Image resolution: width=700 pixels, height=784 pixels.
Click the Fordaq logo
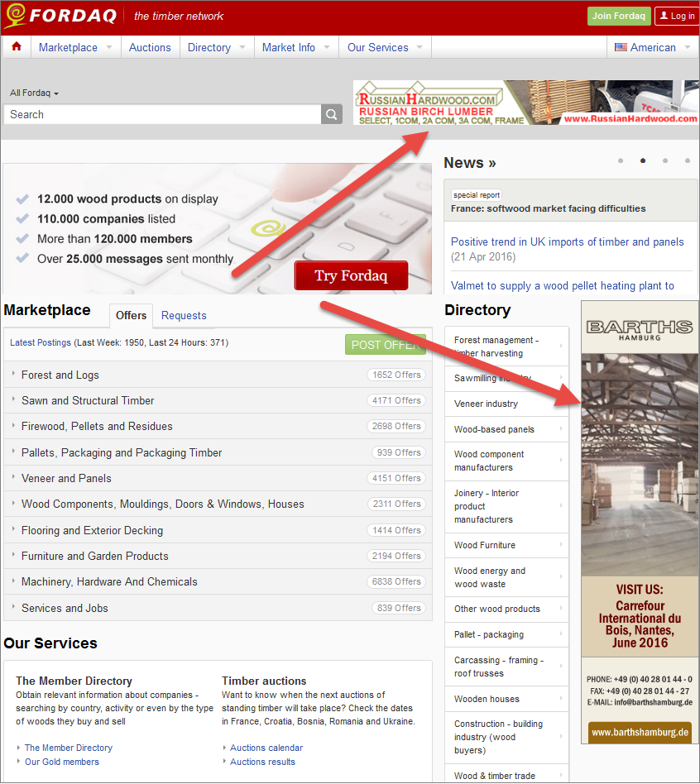tap(60, 16)
